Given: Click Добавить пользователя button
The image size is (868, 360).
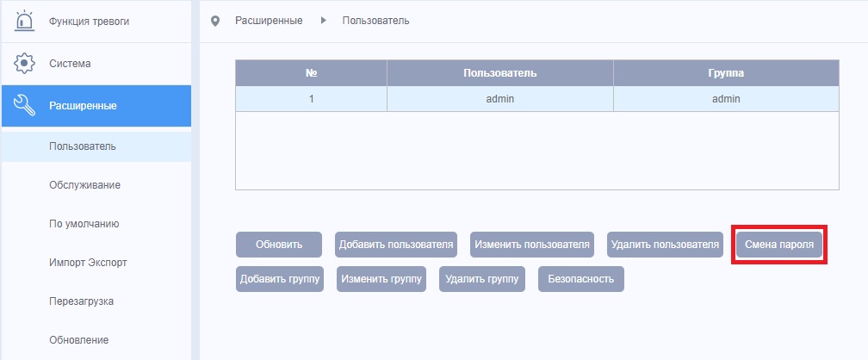Looking at the screenshot, I should pos(396,245).
